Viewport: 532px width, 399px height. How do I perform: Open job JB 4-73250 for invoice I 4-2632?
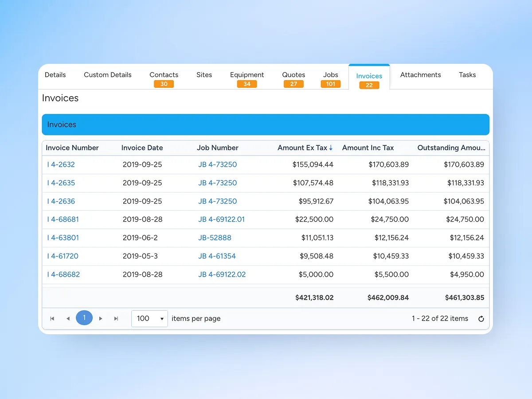[x=218, y=164]
